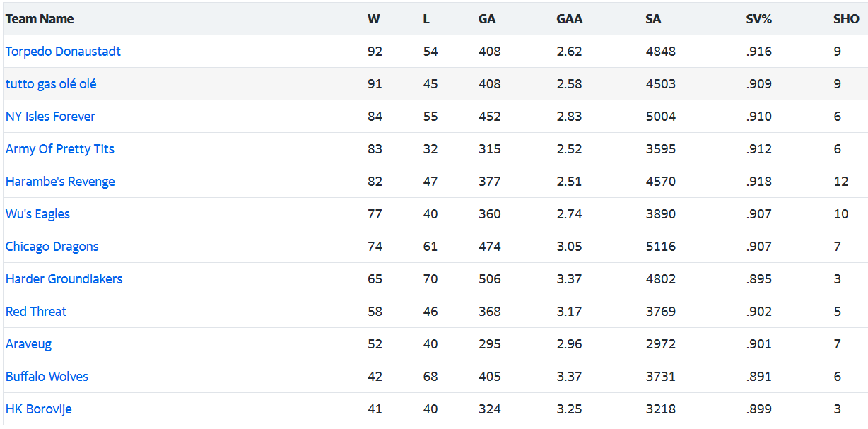Screen dimensions: 868x429
Task: Click the SA column header
Action: tap(653, 19)
